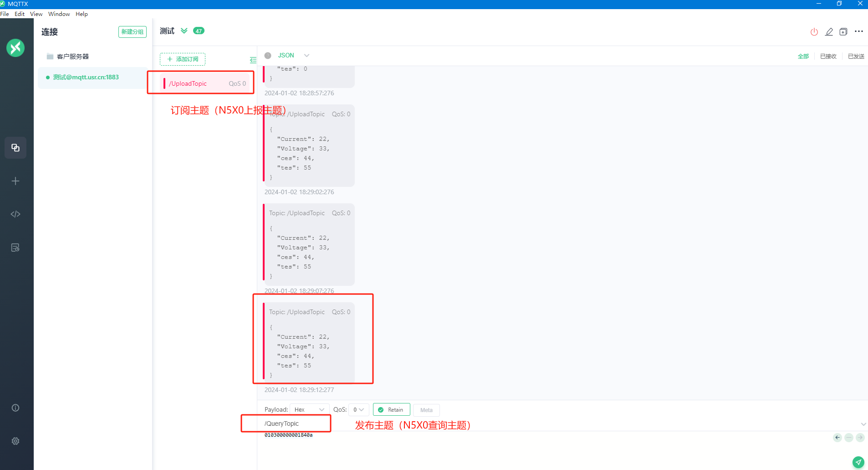Open the QoS 0 dropdown
This screenshot has width=868, height=470.
click(358, 410)
